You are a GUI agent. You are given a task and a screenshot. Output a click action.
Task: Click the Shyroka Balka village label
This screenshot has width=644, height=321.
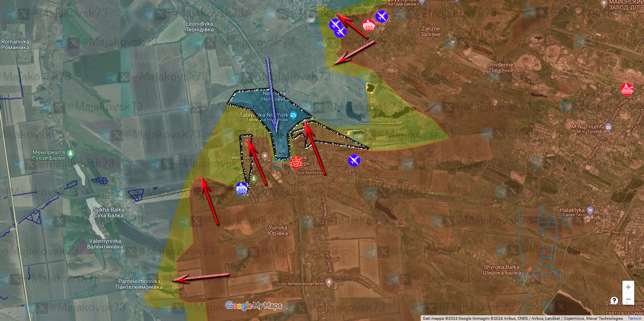pos(502,270)
